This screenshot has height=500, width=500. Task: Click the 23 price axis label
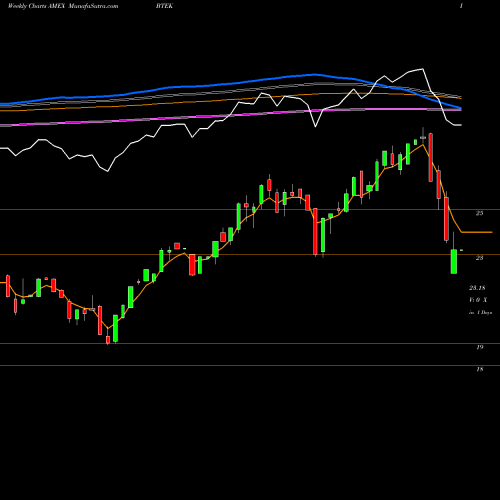pyautogui.click(x=479, y=258)
